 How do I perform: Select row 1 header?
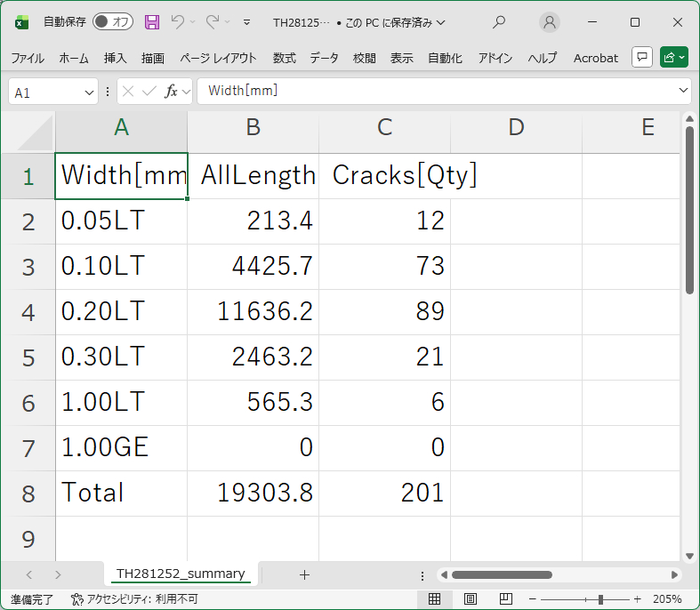[x=28, y=176]
